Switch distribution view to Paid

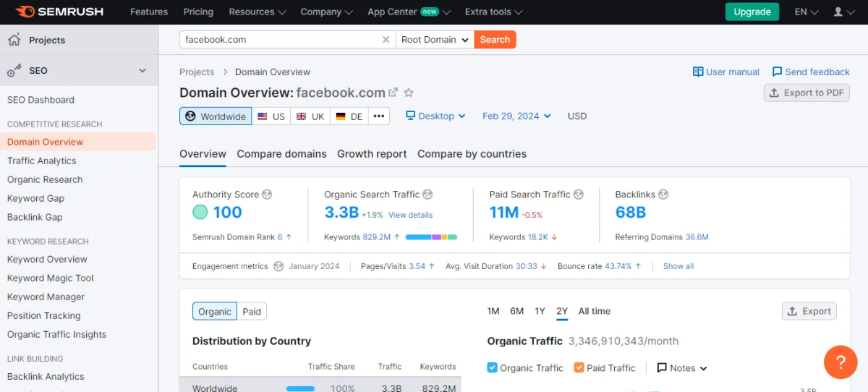(x=252, y=311)
